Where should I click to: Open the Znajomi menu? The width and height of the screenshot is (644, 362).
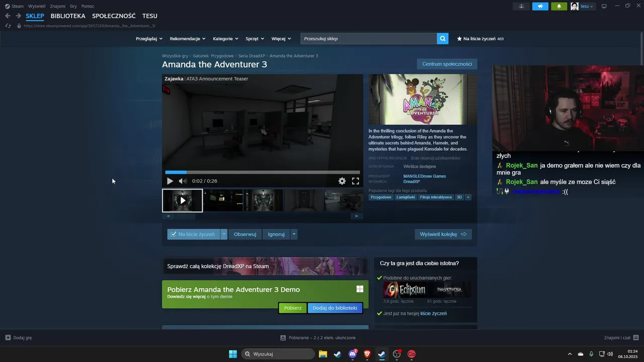pyautogui.click(x=58, y=6)
